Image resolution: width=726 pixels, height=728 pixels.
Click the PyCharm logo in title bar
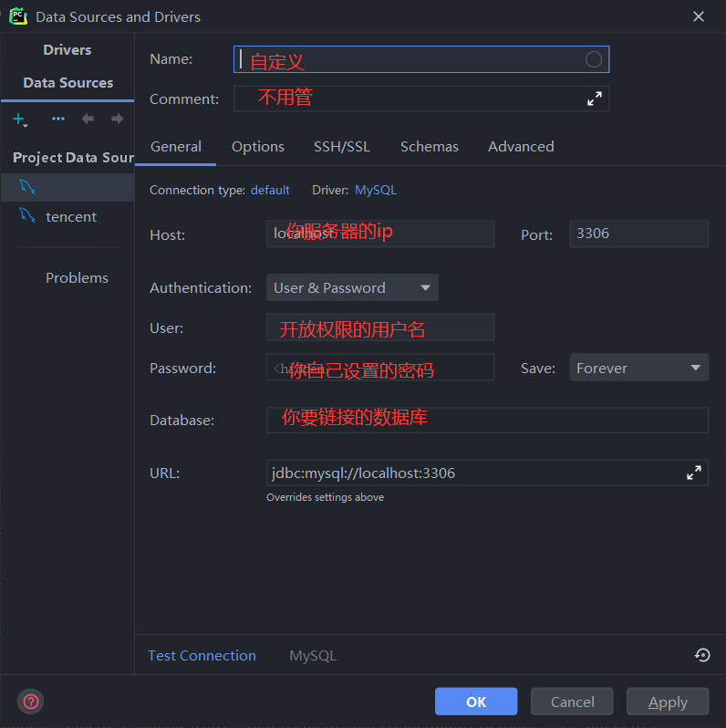[18, 16]
